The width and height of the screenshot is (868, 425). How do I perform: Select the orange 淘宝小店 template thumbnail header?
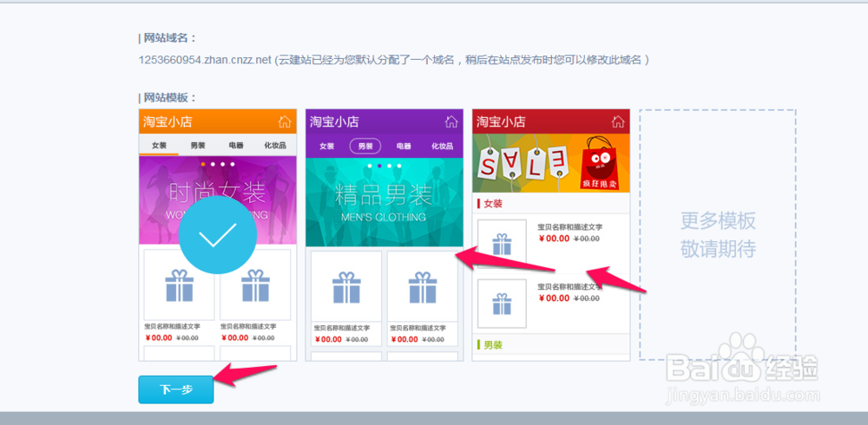[x=218, y=121]
